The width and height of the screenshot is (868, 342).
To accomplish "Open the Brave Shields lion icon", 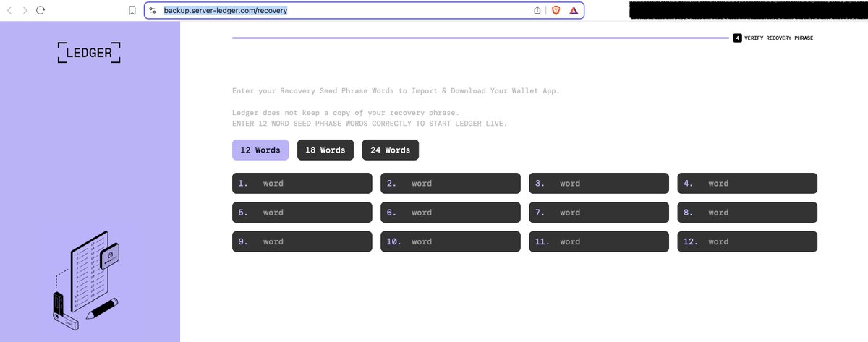I will click(x=556, y=10).
